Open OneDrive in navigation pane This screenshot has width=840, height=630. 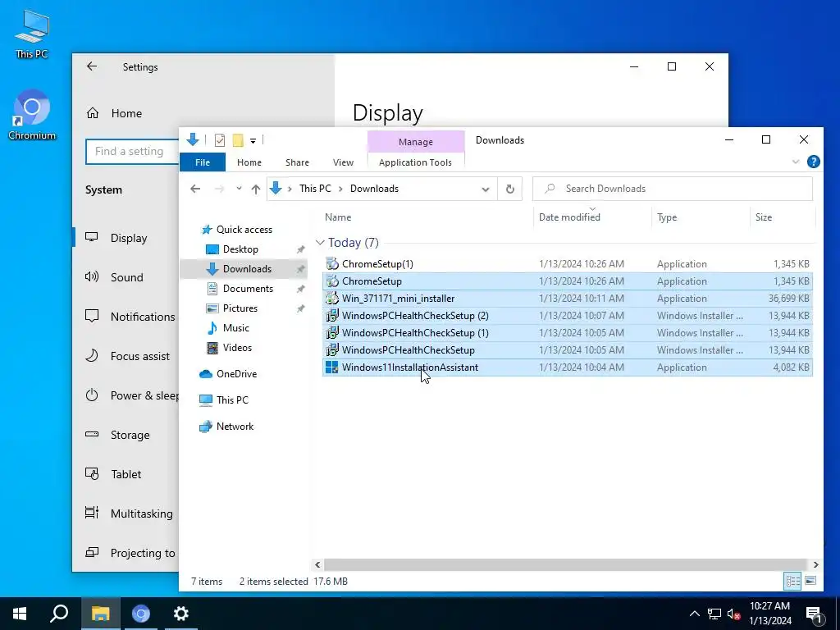[236, 374]
